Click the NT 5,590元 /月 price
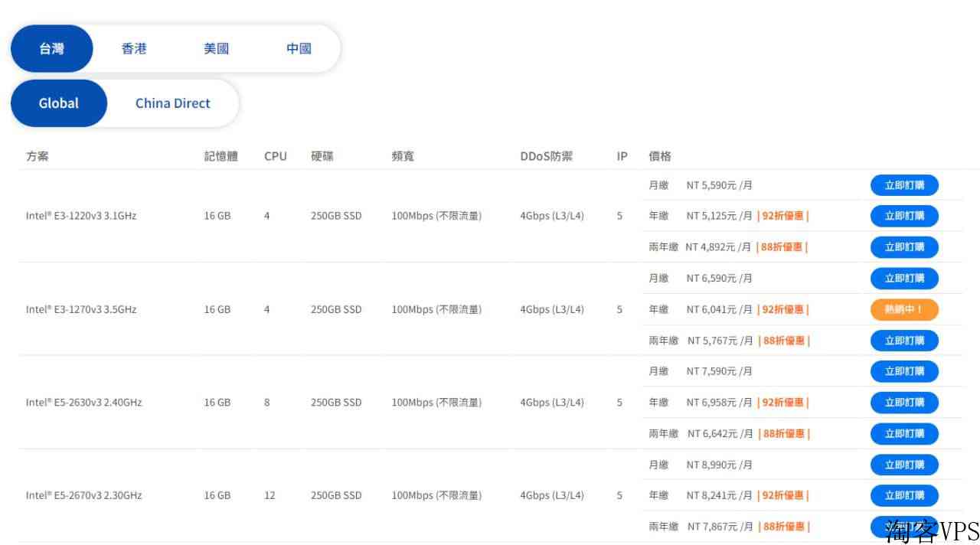The image size is (980, 545). pos(720,185)
